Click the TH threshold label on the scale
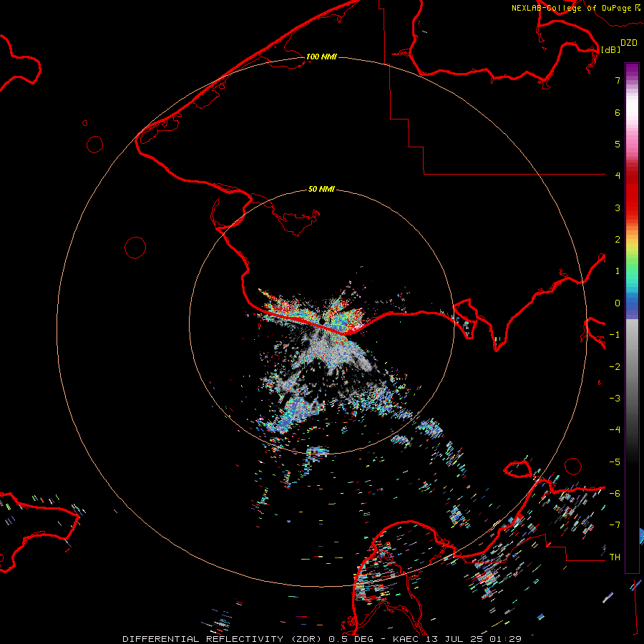Image resolution: width=644 pixels, height=644 pixels. [x=615, y=557]
